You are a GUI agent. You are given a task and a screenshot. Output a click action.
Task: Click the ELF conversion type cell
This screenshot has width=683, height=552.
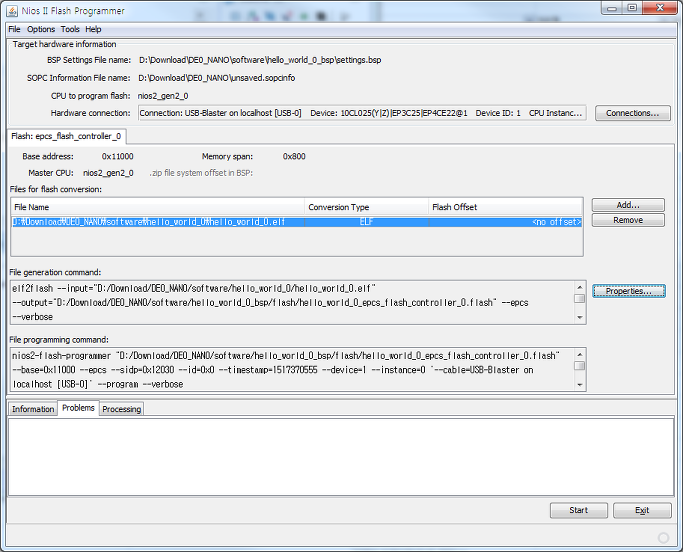366,222
